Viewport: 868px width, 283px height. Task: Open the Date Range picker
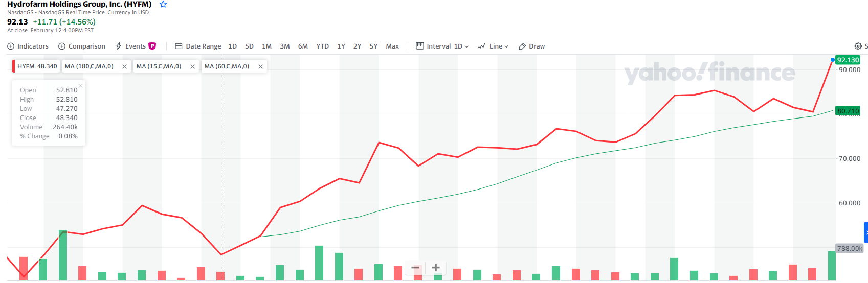click(198, 46)
